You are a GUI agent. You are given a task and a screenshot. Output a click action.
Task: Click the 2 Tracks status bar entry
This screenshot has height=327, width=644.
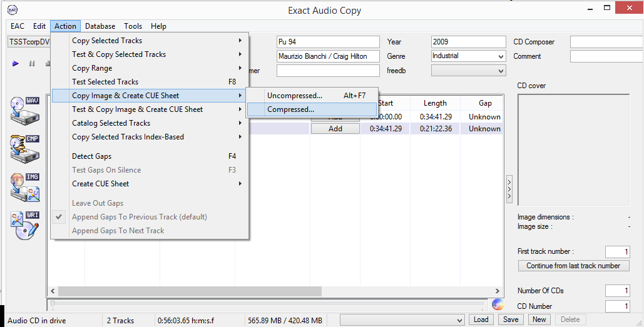coord(120,321)
